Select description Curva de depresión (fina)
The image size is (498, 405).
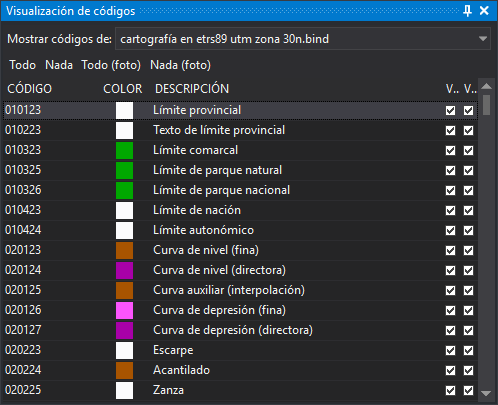coord(219,310)
